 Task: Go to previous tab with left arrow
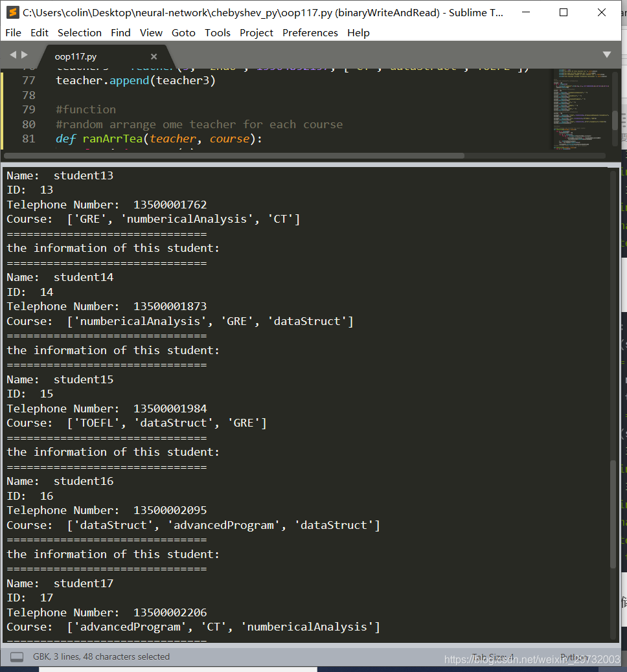point(13,54)
